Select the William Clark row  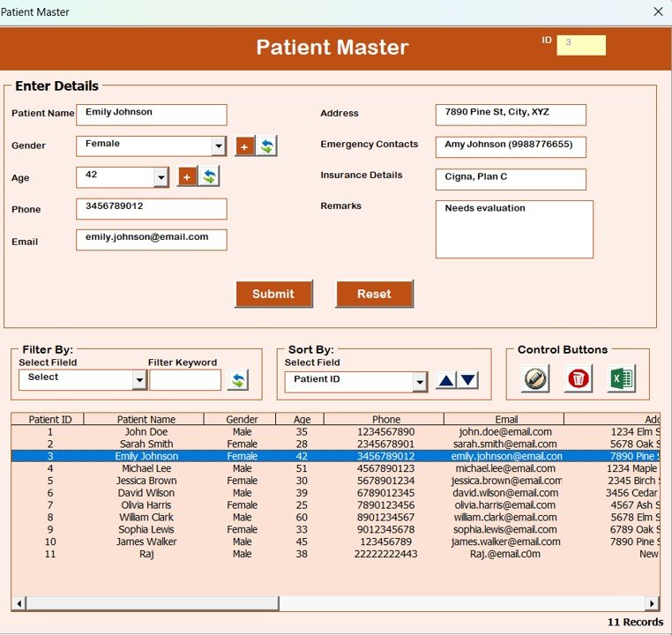[335, 517]
